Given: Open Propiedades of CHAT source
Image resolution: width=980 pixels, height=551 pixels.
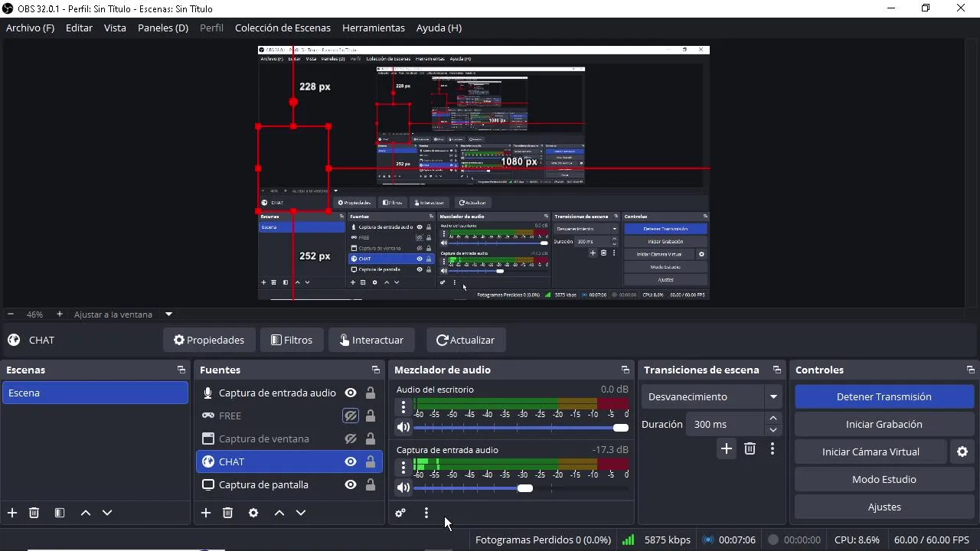Looking at the screenshot, I should [209, 340].
